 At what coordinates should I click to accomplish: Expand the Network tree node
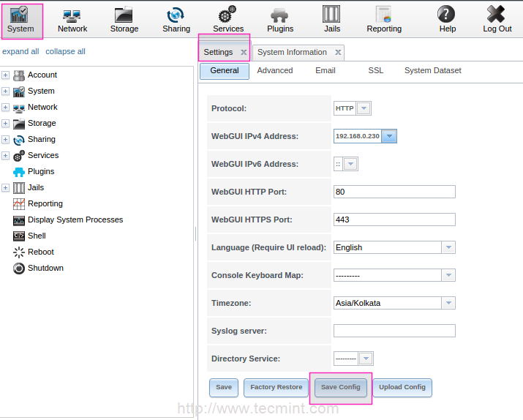pyautogui.click(x=5, y=107)
